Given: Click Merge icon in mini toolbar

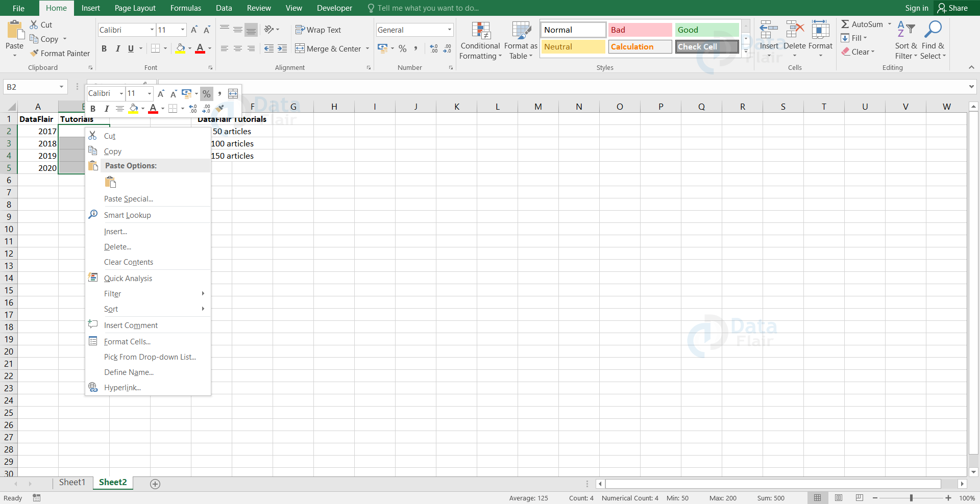Looking at the screenshot, I should pyautogui.click(x=233, y=93).
